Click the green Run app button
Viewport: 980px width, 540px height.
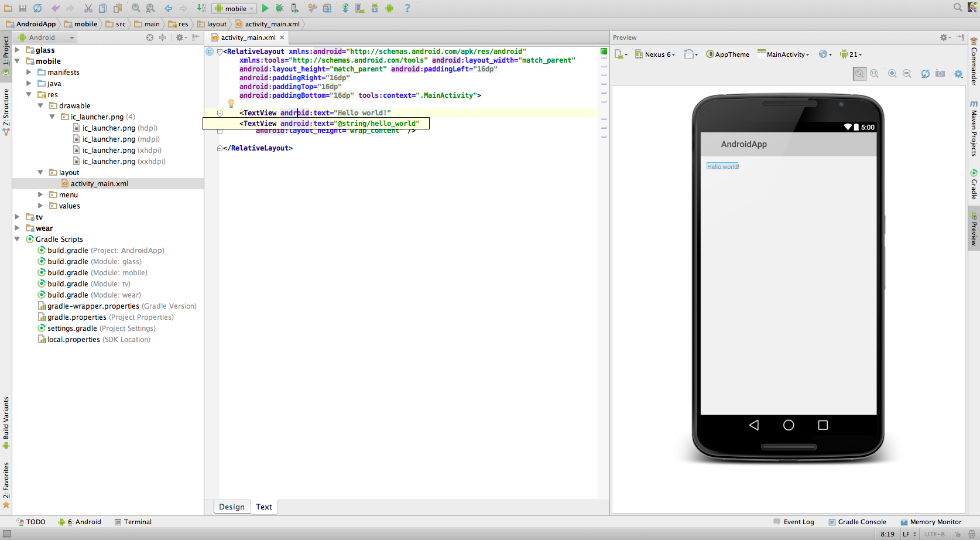click(x=265, y=8)
